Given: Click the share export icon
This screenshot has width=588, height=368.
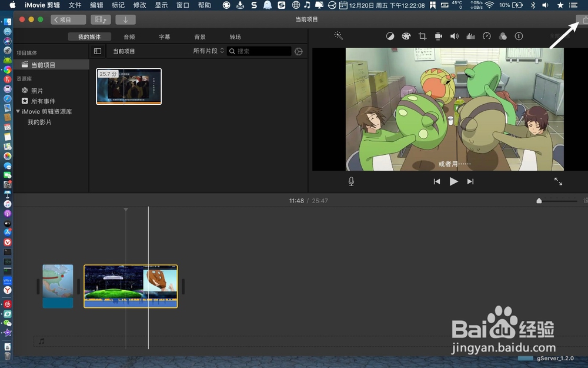Looking at the screenshot, I should 583,19.
